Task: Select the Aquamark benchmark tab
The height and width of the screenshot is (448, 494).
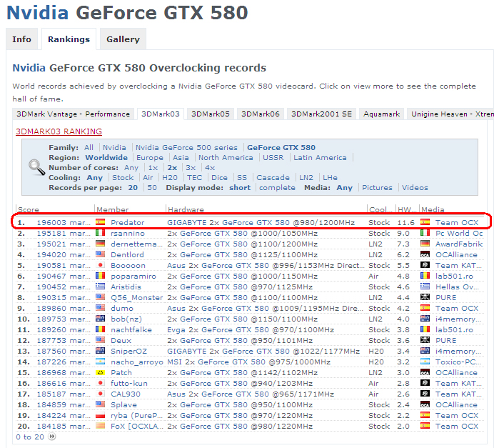Action: (380, 114)
